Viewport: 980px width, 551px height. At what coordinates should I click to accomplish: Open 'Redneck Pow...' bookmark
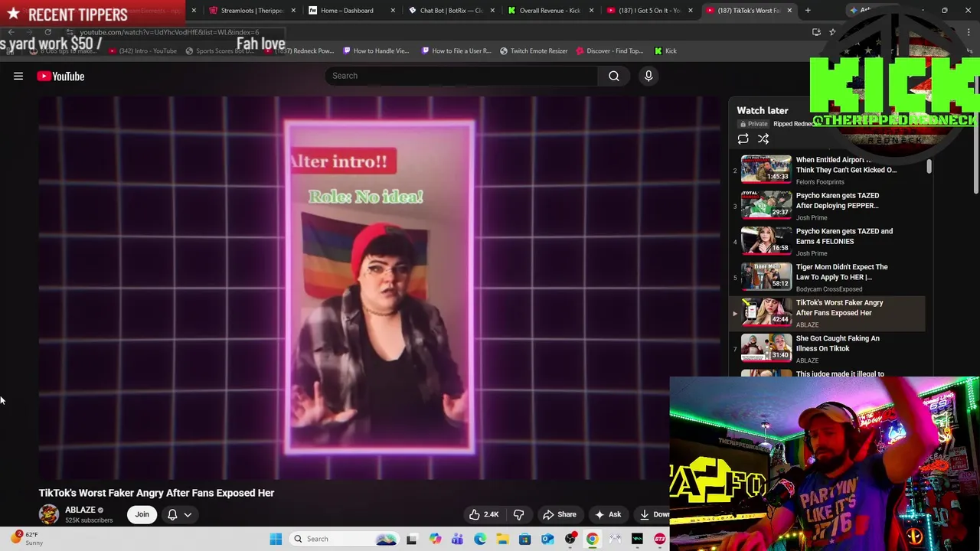(x=301, y=51)
